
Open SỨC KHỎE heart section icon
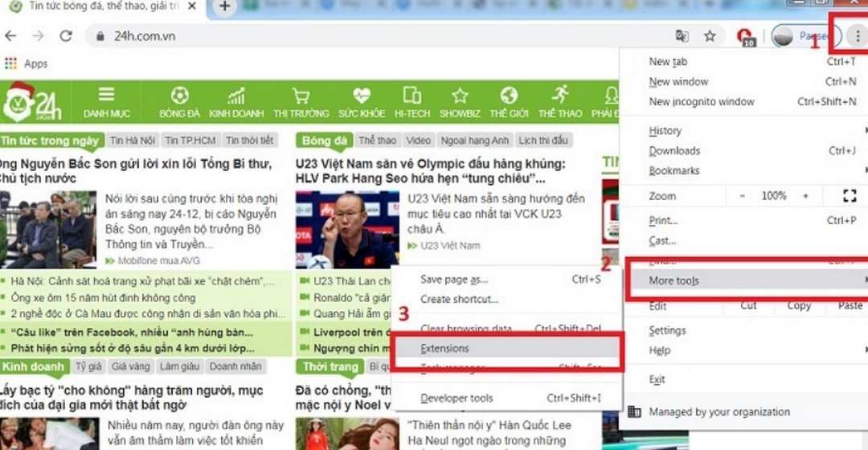click(362, 96)
